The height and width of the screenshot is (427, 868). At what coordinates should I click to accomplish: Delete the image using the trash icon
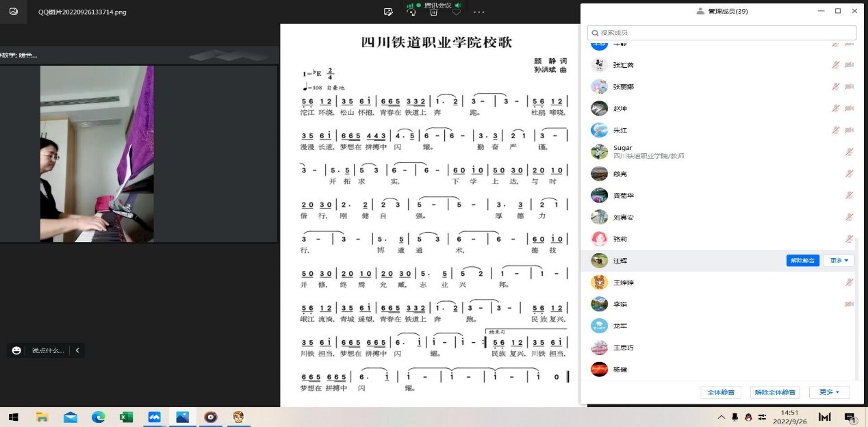click(433, 12)
